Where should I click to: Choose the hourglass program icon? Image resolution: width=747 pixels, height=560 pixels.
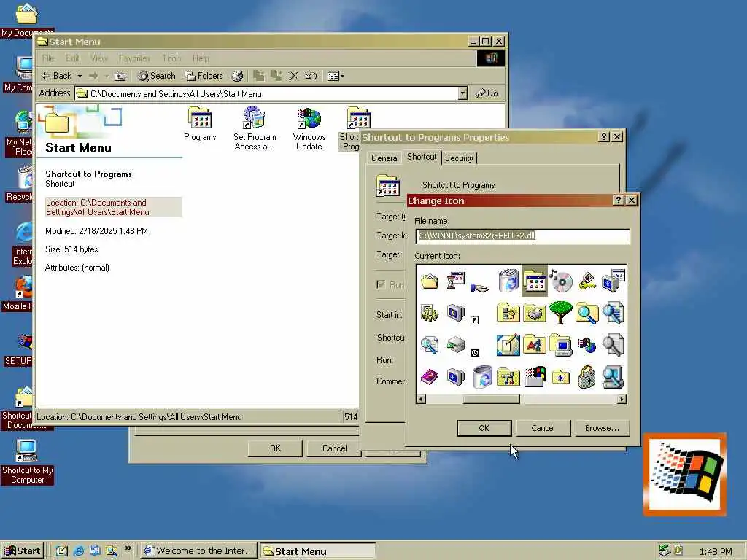click(455, 281)
